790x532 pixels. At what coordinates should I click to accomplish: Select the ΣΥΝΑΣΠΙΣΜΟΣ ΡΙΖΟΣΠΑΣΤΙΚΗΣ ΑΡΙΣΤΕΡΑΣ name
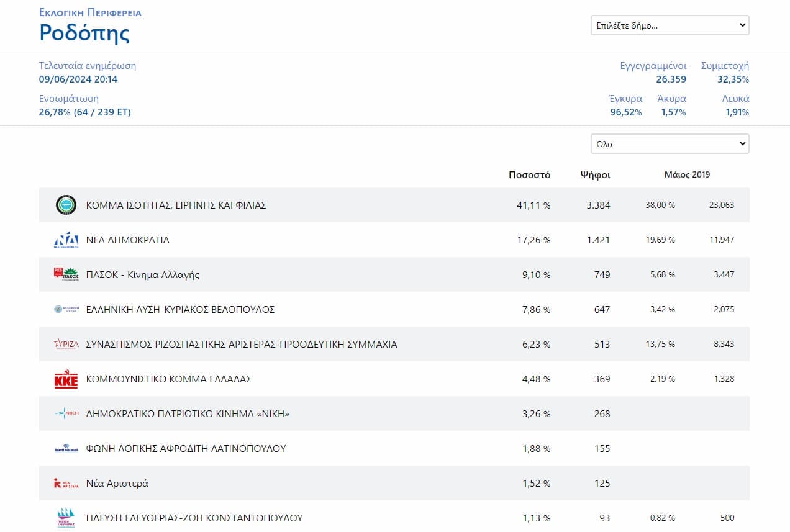[x=242, y=344]
